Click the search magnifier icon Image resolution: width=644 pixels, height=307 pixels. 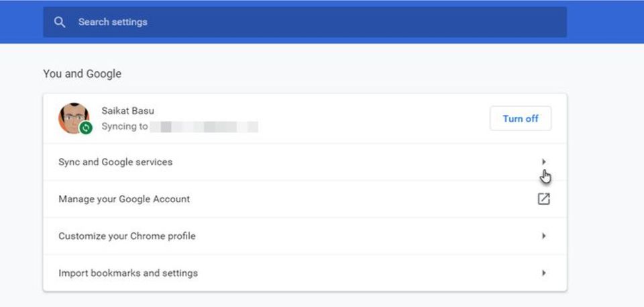(x=60, y=22)
